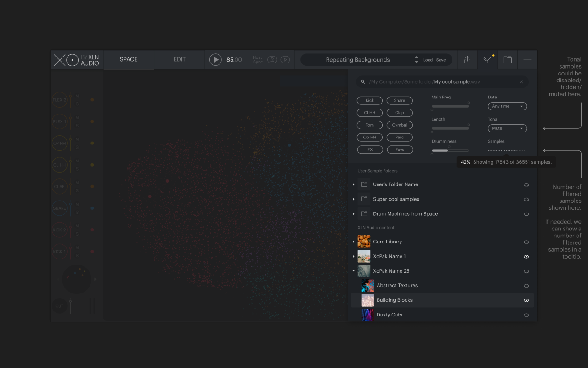Click the Core Library thumbnail
588x368 pixels.
(364, 241)
